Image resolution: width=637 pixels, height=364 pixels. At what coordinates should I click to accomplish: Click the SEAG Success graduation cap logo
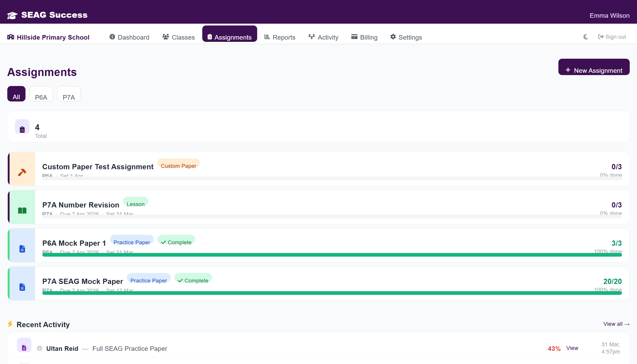coord(12,15)
